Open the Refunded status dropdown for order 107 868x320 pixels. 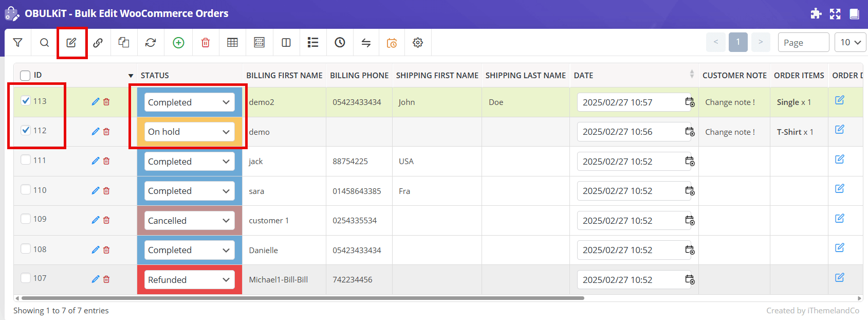pos(189,280)
